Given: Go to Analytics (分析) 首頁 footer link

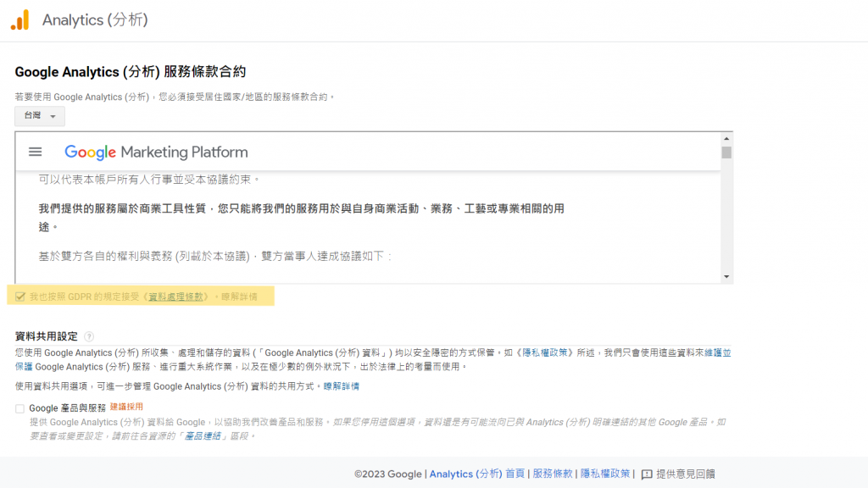Looking at the screenshot, I should (476, 474).
